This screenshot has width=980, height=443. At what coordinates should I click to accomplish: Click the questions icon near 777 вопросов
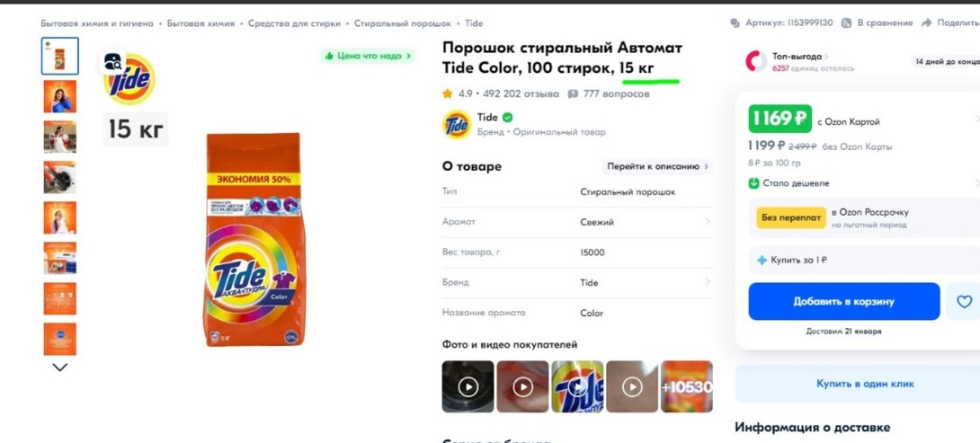point(573,93)
